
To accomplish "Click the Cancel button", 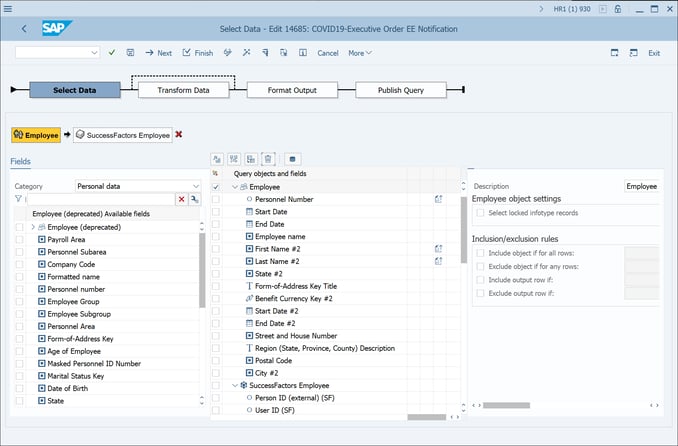I will (x=328, y=53).
